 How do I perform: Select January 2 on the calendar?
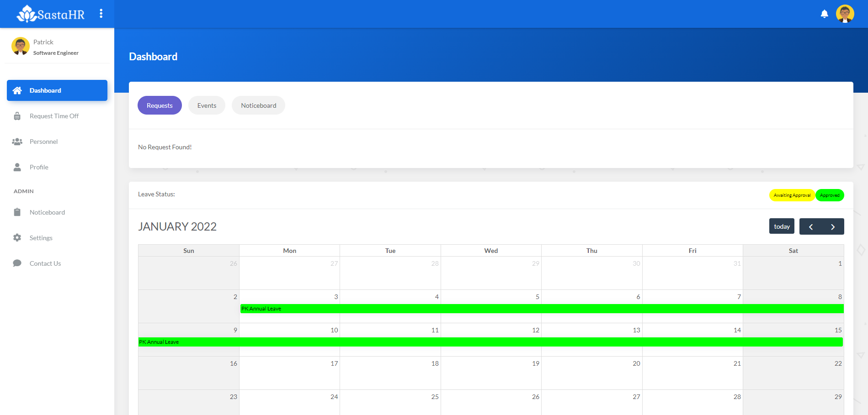click(189, 306)
